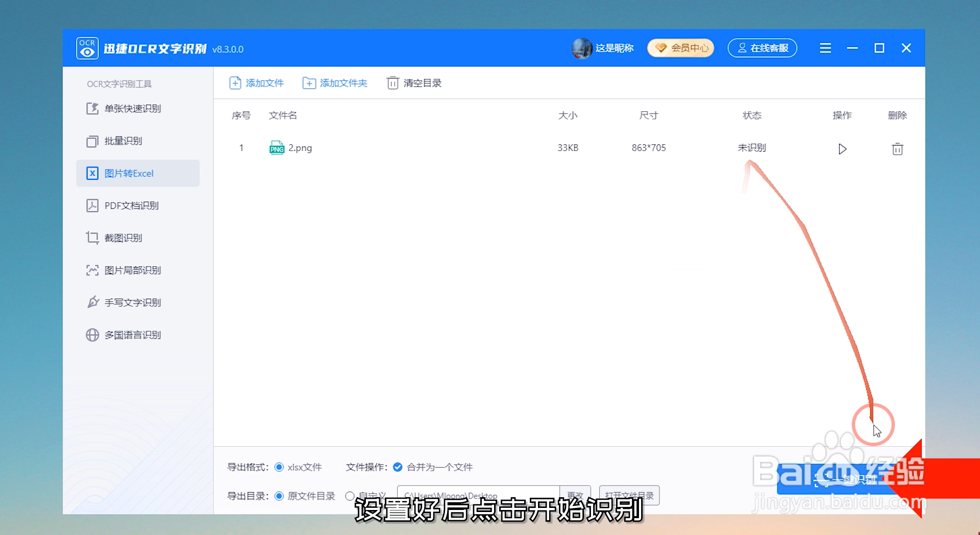The width and height of the screenshot is (980, 535).
Task: Select 多国语言识别 in the sidebar
Action: pos(138,335)
